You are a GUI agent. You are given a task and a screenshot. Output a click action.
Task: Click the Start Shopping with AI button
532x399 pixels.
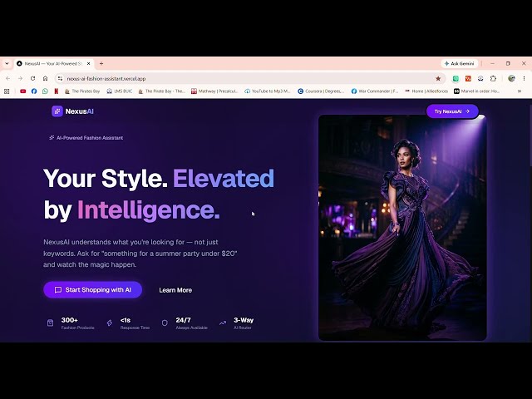point(92,290)
